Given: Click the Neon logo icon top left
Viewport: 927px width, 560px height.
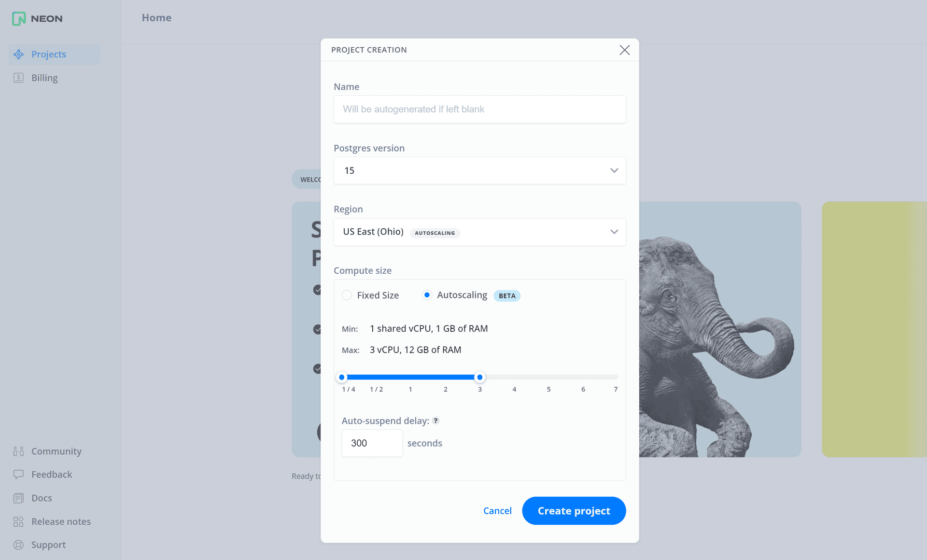Looking at the screenshot, I should click(17, 18).
